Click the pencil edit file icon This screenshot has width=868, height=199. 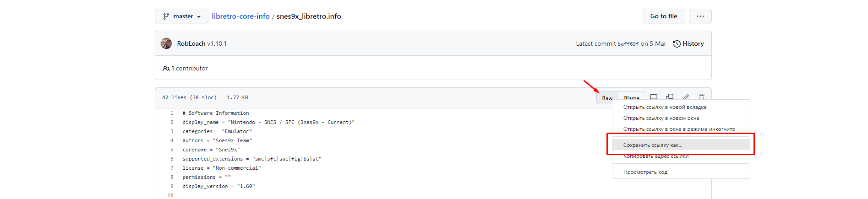(686, 97)
